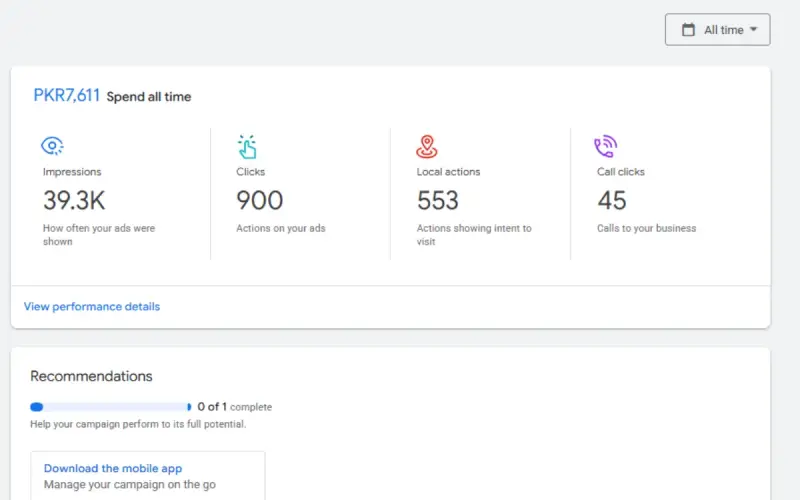Click 'Calls to your business' description
800x500 pixels.
[x=646, y=228]
